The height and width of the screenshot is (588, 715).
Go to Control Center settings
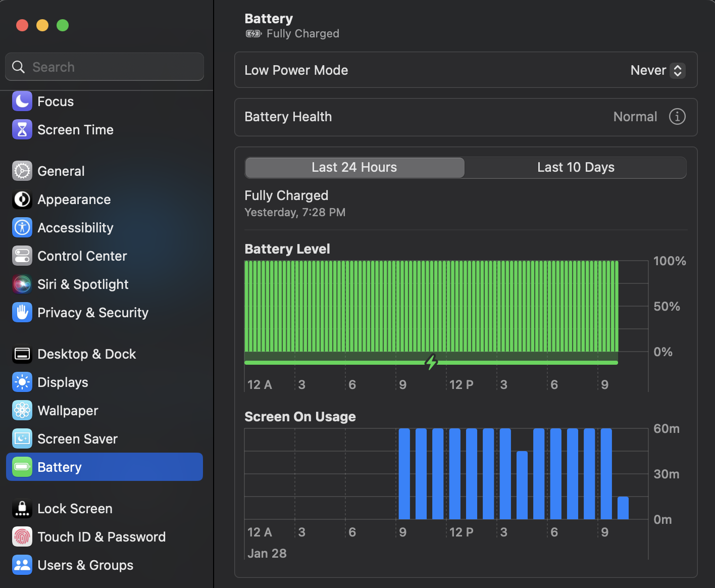point(82,256)
